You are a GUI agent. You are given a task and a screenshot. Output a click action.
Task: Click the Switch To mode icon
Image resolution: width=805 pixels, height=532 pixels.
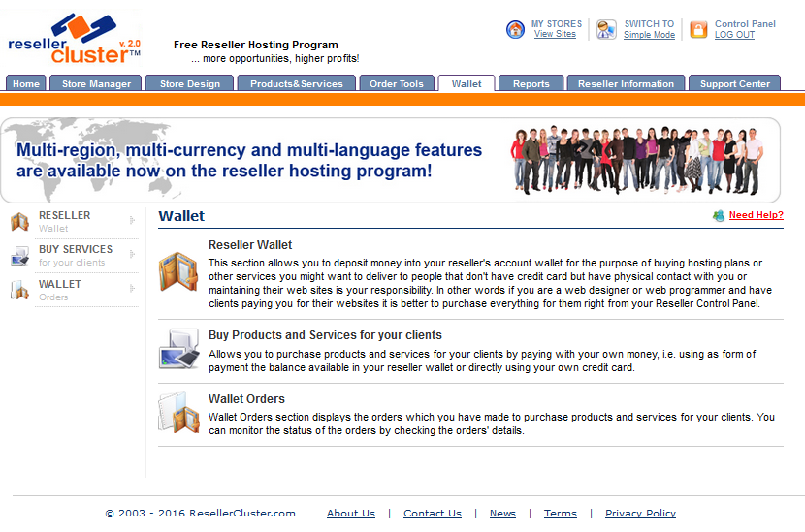pos(606,29)
